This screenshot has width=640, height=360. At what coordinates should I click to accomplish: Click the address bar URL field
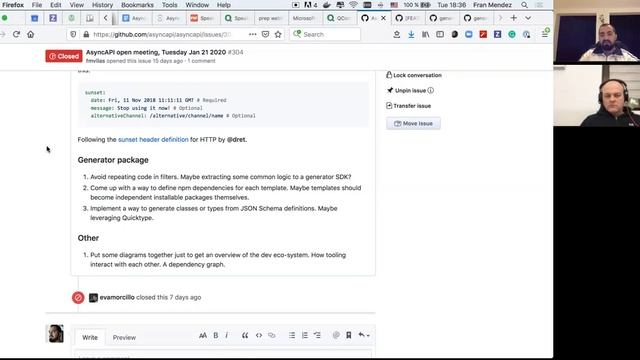click(163, 34)
